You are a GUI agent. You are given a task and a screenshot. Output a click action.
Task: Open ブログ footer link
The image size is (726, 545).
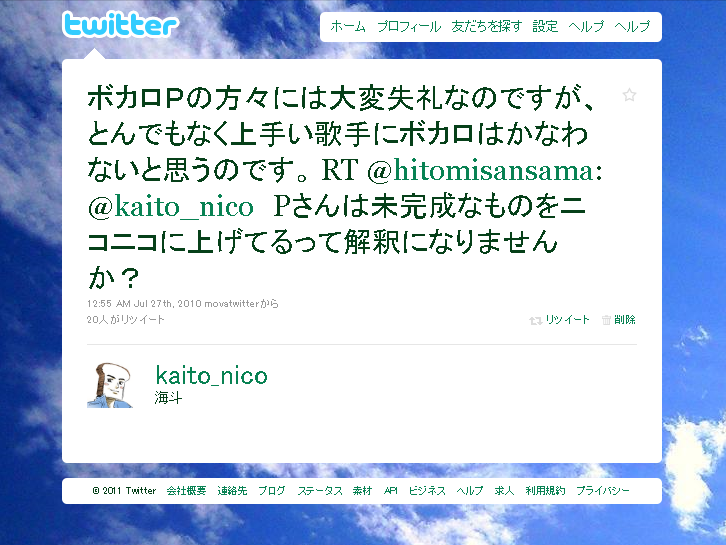[271, 490]
